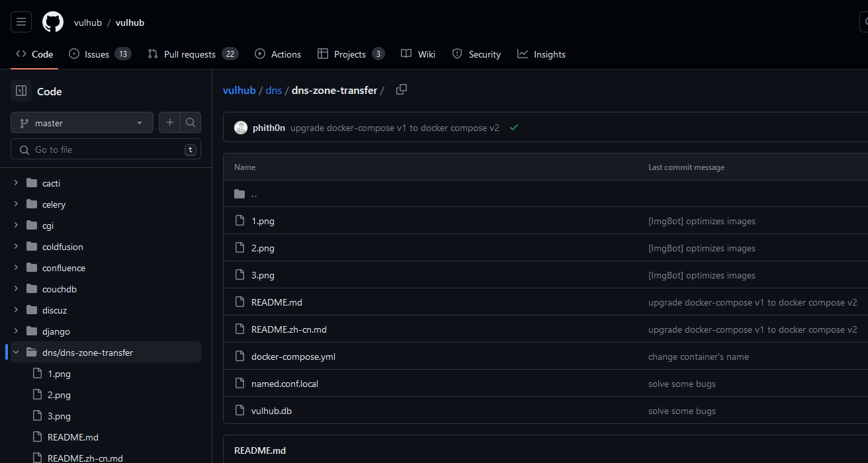Viewport: 868px width, 463px height.
Task: Select 3.png in the file tree
Action: click(59, 416)
